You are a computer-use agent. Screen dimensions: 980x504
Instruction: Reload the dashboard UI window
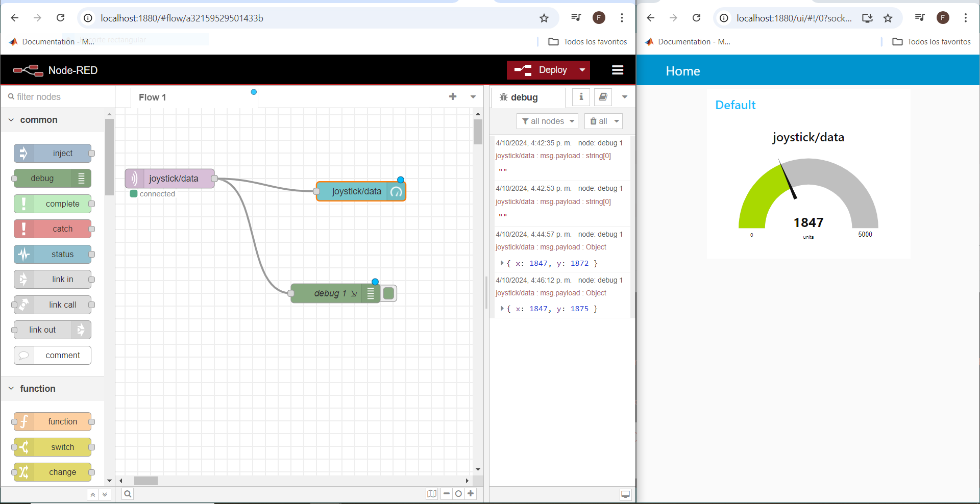click(x=696, y=18)
